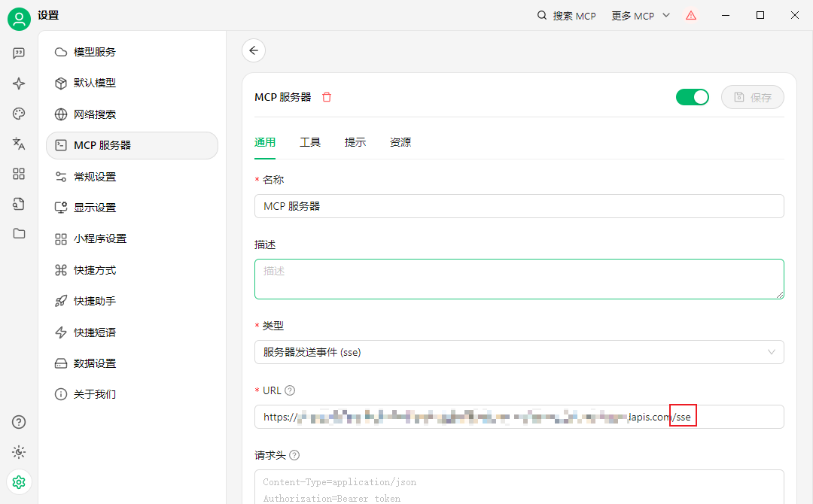The width and height of the screenshot is (813, 504).
Task: Toggle the MCP server enable switch
Action: tap(693, 97)
